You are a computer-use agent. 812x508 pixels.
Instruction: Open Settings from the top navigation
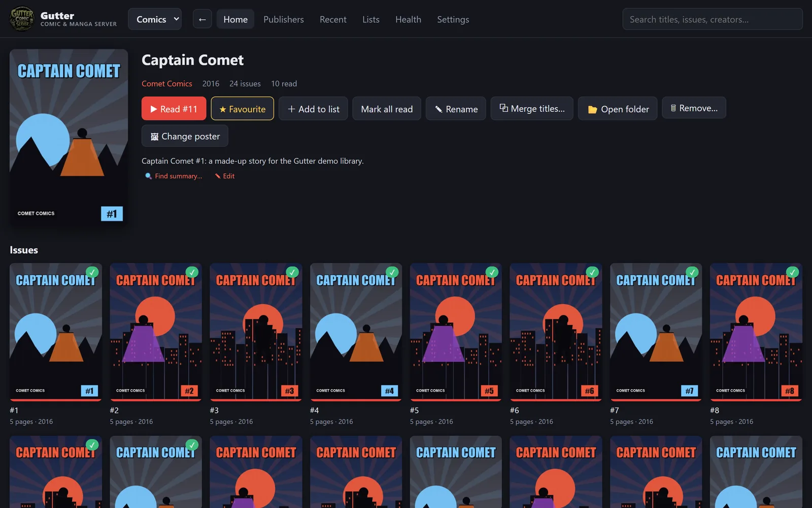[x=453, y=19]
